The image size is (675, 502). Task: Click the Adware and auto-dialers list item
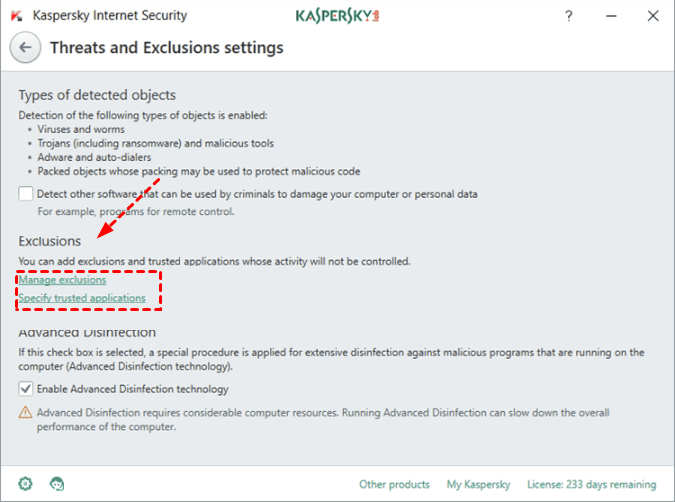[94, 157]
